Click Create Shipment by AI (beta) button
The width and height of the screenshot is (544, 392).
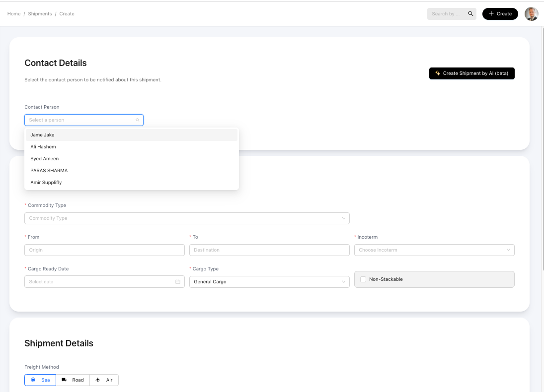tap(471, 73)
